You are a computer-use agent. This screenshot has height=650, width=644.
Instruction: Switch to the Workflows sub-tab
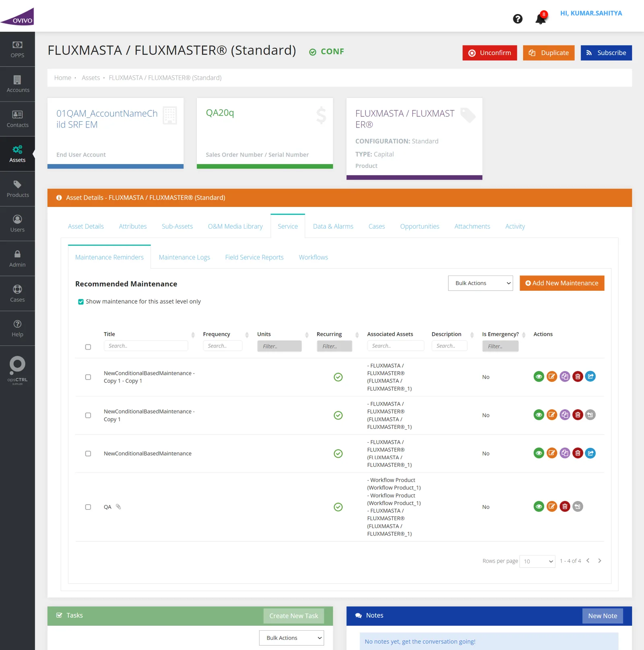point(314,257)
